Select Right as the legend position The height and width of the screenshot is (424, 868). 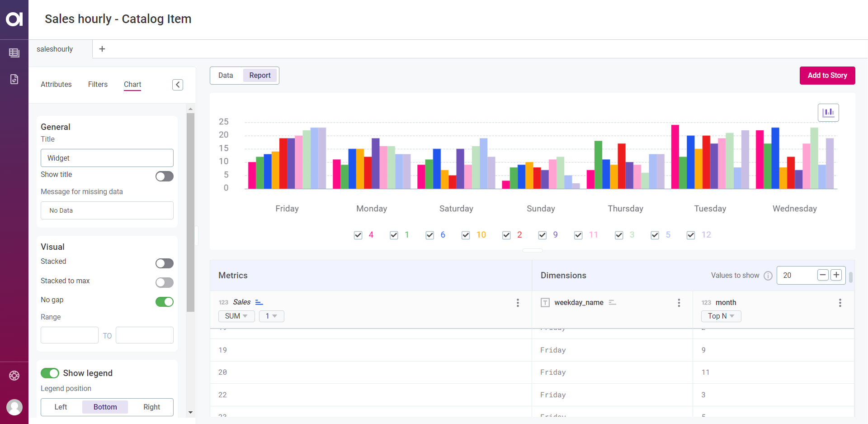click(151, 407)
